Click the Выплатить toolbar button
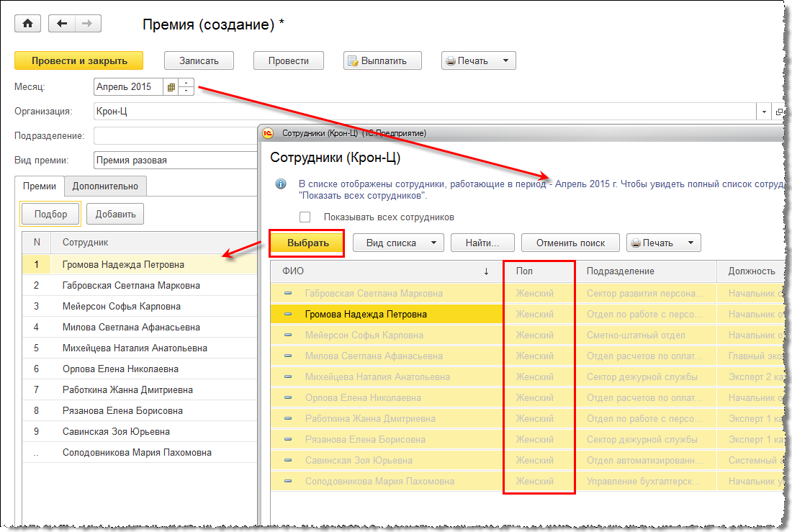792x532 pixels. click(382, 61)
